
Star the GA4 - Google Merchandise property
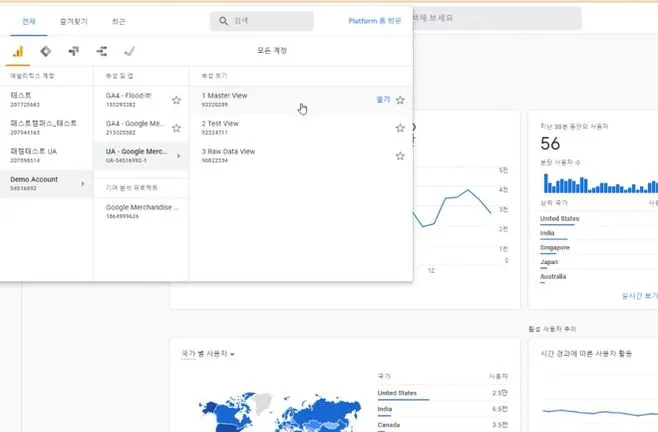(x=176, y=128)
